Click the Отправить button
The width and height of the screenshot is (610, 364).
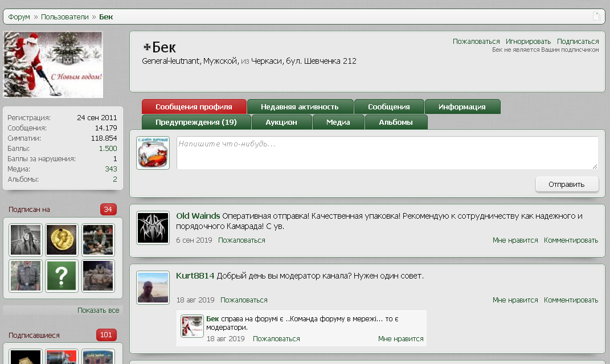coord(567,185)
